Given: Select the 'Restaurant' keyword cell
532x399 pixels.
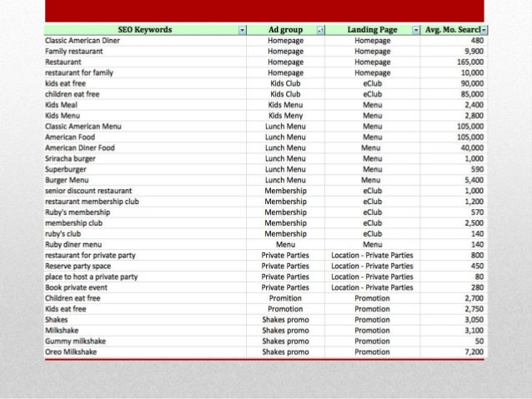Looking at the screenshot, I should coord(145,62).
